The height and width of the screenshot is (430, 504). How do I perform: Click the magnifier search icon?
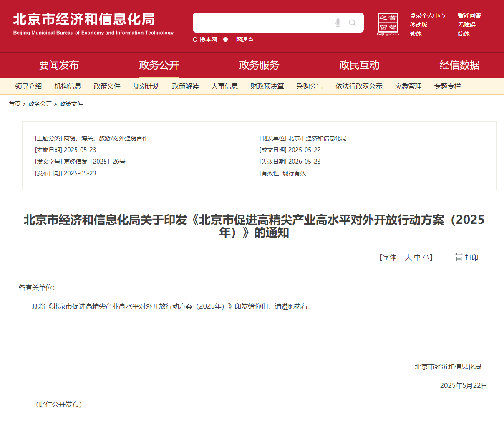coord(353,23)
